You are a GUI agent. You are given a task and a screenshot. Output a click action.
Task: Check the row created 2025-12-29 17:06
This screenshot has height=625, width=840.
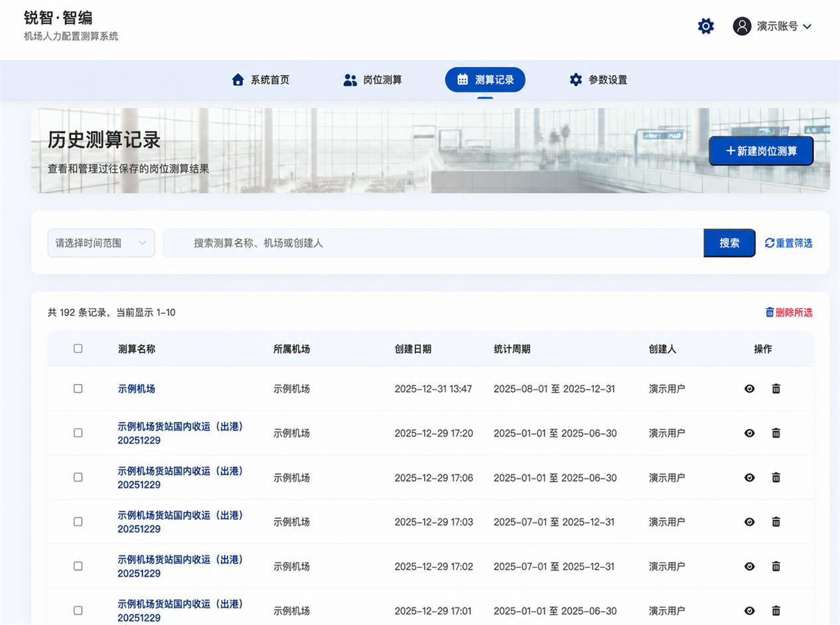78,477
